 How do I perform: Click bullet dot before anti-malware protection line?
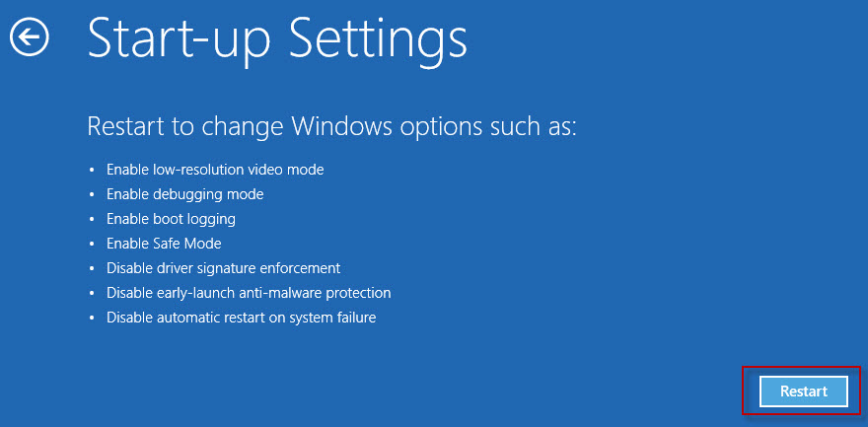(92, 294)
